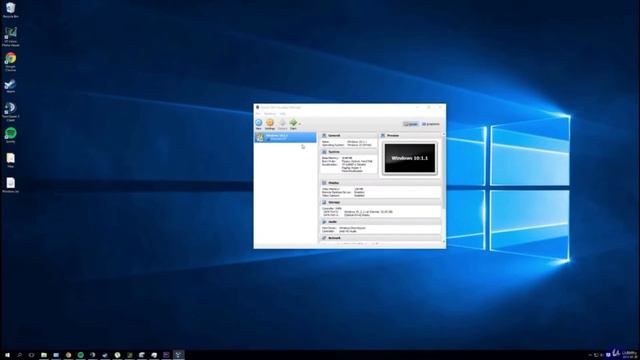Click the green Spotify taskbar icon
640x360 pixels.
tap(80, 355)
